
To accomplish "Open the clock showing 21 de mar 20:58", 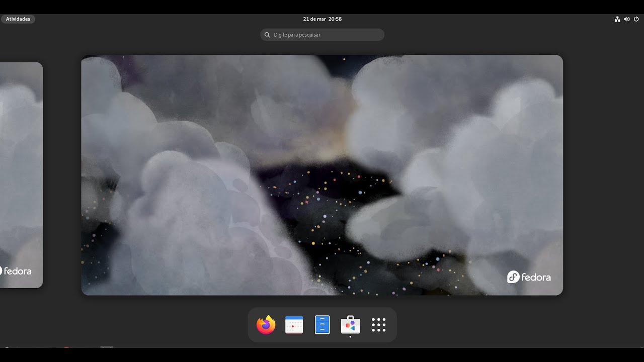I will point(323,19).
